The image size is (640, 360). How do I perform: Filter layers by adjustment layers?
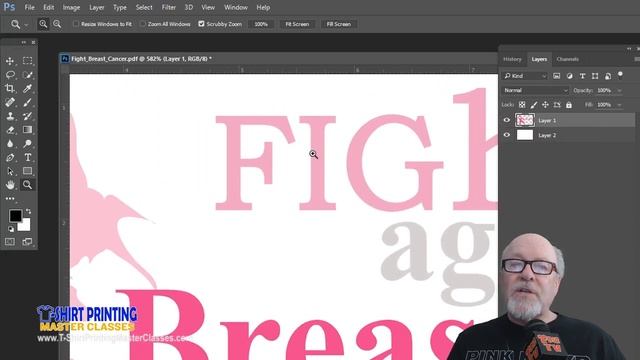(569, 76)
